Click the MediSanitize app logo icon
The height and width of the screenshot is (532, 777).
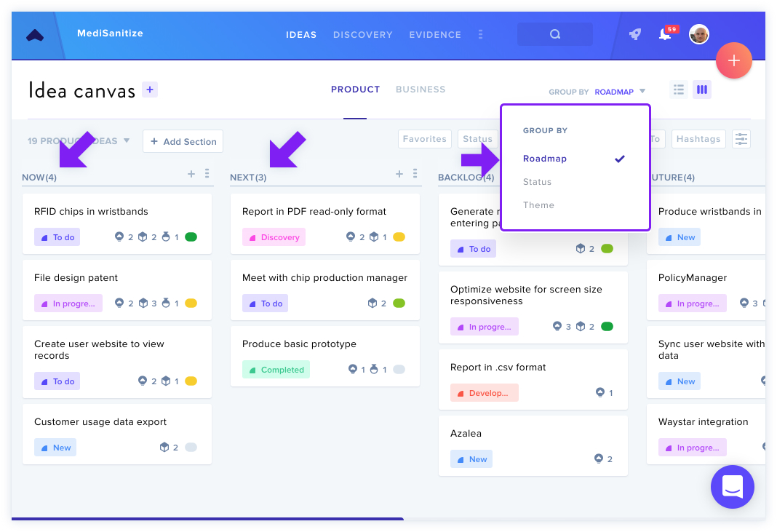coord(35,35)
